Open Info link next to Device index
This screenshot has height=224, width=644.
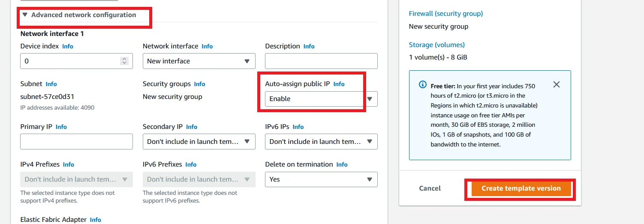pos(68,46)
